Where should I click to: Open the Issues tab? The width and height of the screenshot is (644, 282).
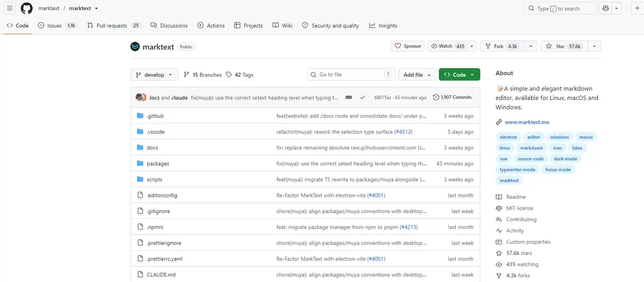[x=57, y=26]
